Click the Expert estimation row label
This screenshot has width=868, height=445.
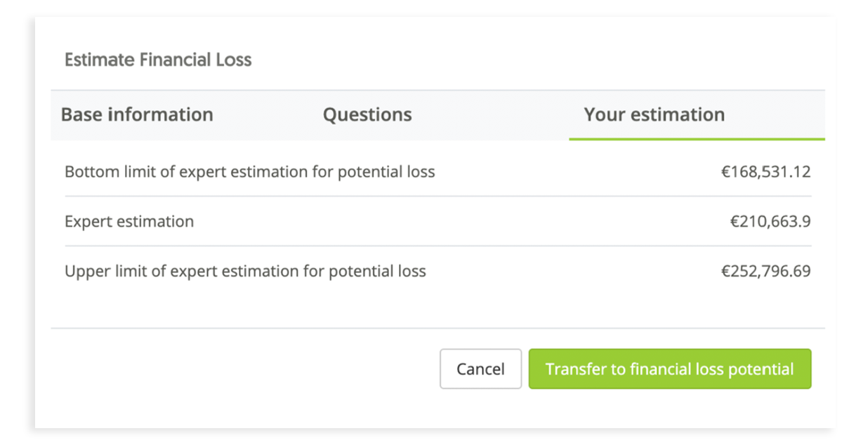pyautogui.click(x=129, y=222)
